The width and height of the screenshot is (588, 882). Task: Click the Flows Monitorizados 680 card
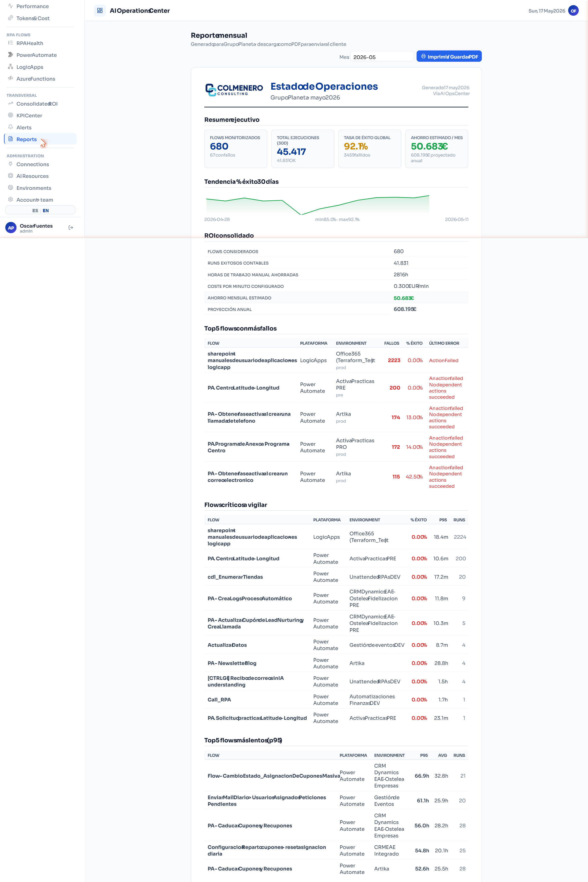pyautogui.click(x=235, y=148)
